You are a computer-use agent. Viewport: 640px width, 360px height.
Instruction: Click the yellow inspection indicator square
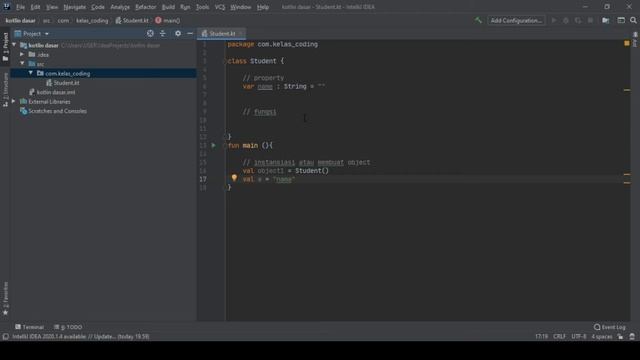pyautogui.click(x=627, y=43)
